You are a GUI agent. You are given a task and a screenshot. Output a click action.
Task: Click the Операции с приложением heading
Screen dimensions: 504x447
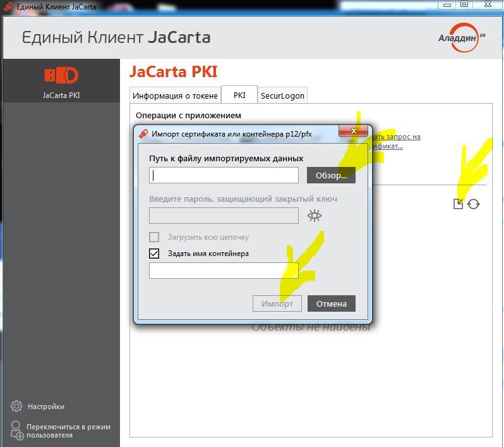(188, 115)
